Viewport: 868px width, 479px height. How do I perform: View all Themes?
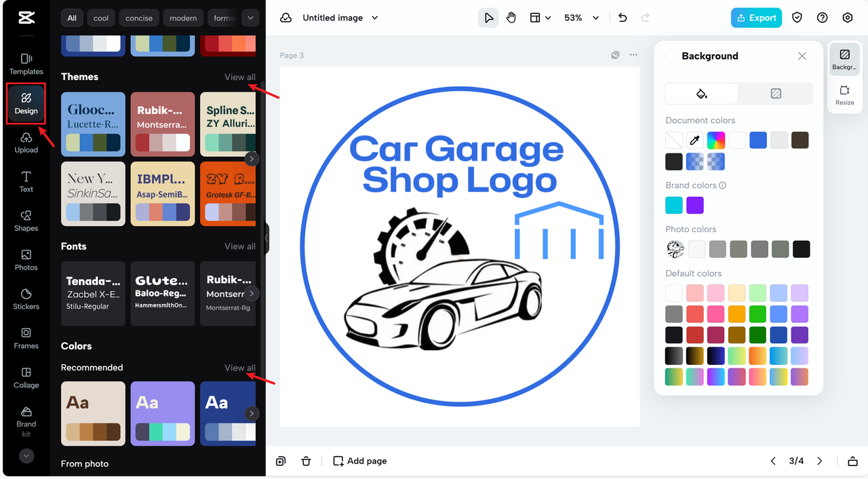pos(240,77)
